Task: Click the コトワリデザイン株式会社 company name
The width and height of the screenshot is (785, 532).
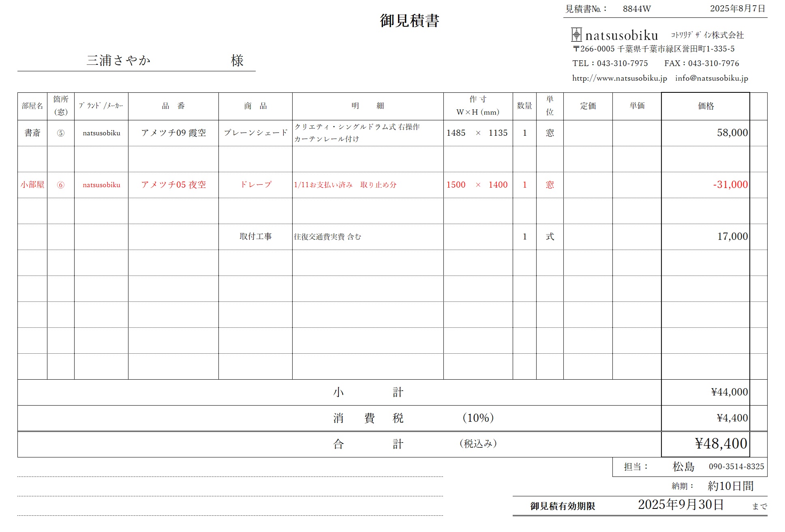Action: click(707, 35)
